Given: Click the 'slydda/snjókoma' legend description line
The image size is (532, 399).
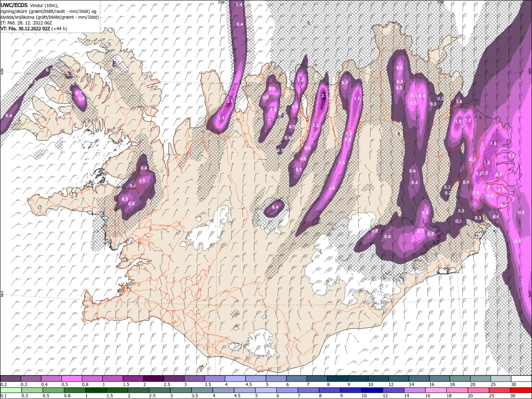Looking at the screenshot, I should tap(49, 17).
